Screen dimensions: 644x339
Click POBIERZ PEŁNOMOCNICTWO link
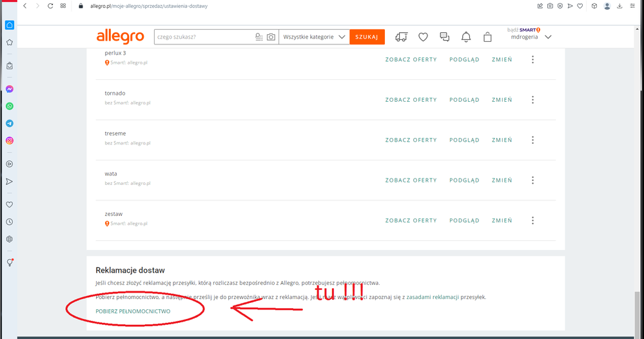(x=133, y=311)
